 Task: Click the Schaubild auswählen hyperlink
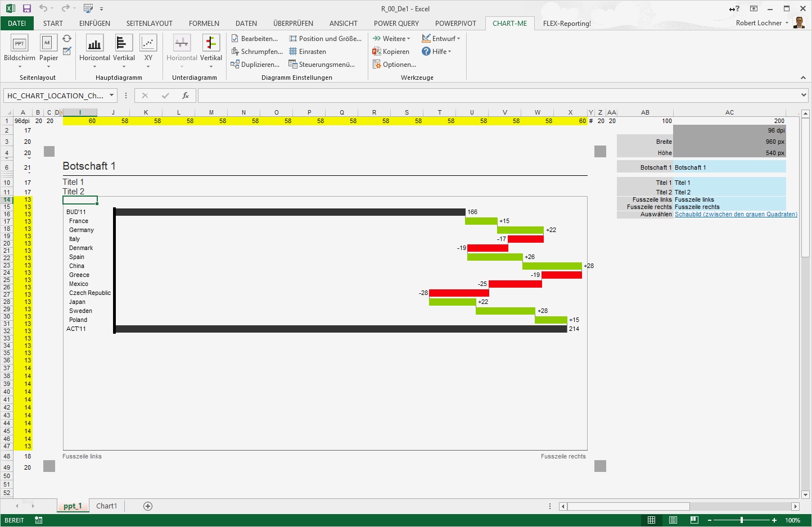(736, 214)
